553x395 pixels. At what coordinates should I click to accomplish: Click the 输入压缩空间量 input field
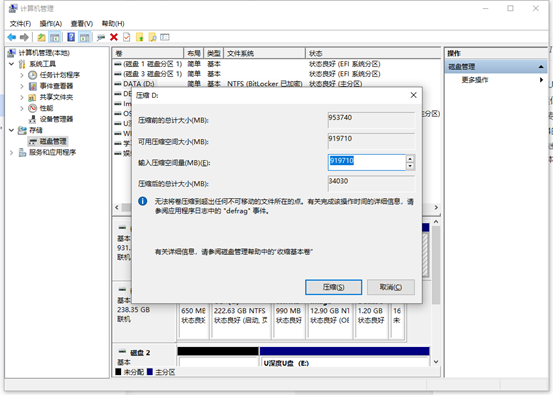[x=367, y=162]
